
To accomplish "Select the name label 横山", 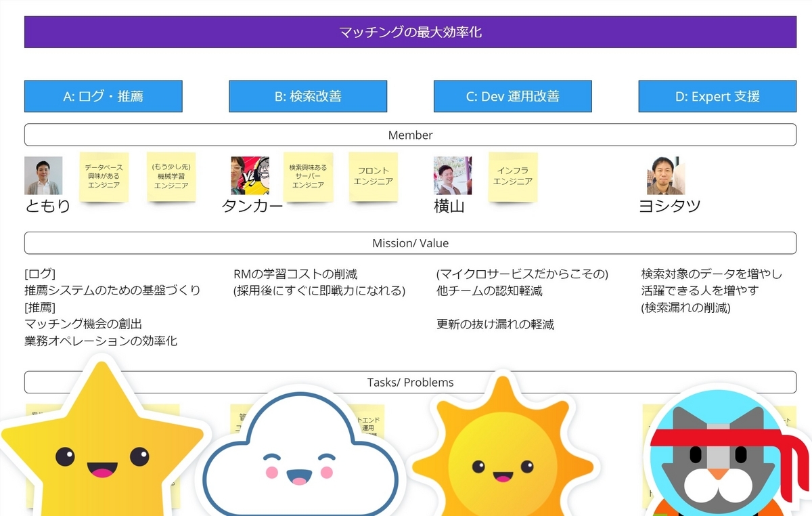I will coord(449,207).
